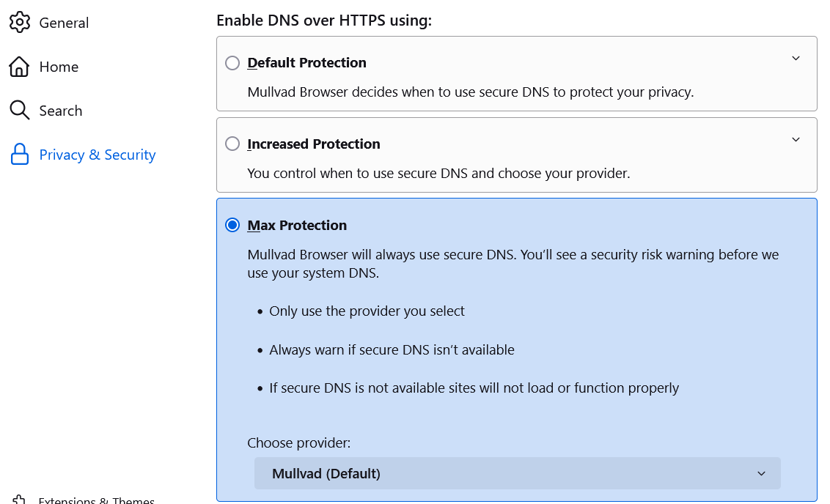Click the Extensions & Themes puzzle icon
Viewport: 830px width, 504px height.
pos(19,500)
